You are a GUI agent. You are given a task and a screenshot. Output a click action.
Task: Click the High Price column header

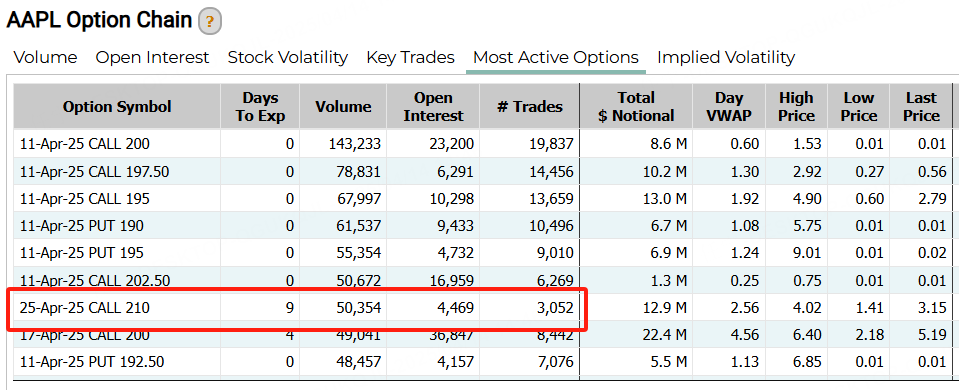click(796, 107)
